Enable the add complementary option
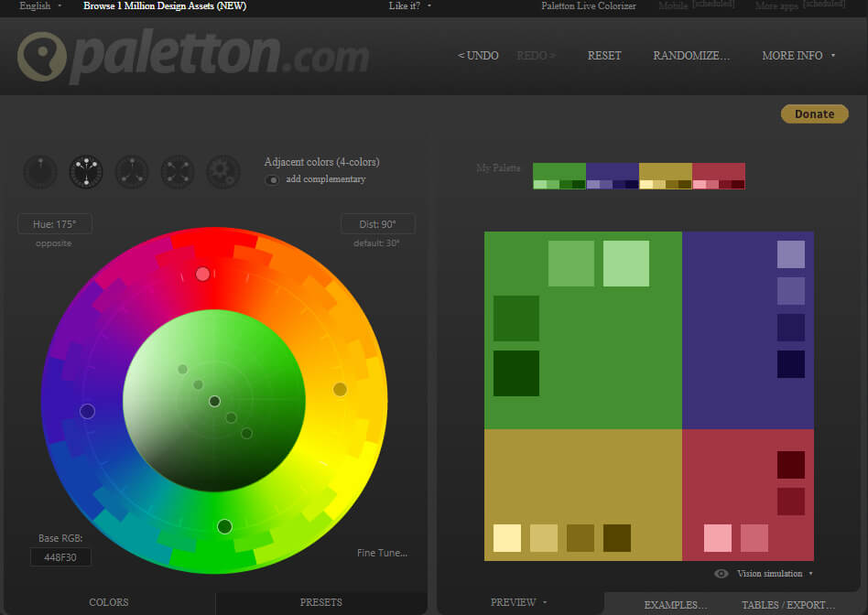The width and height of the screenshot is (868, 615). click(x=273, y=179)
